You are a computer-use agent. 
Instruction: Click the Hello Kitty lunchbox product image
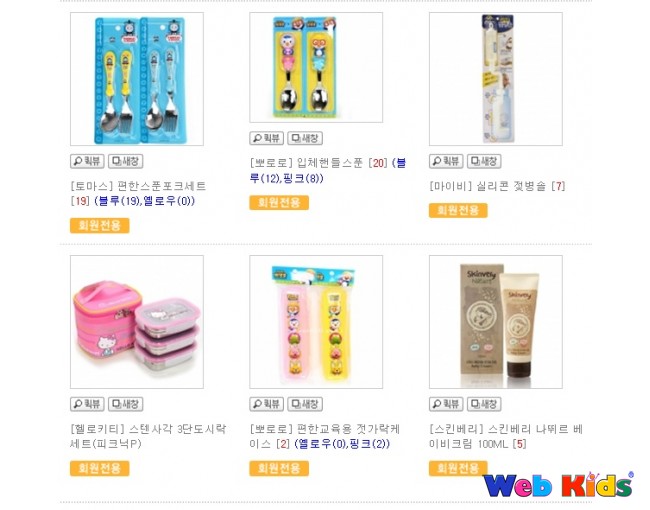tap(137, 322)
